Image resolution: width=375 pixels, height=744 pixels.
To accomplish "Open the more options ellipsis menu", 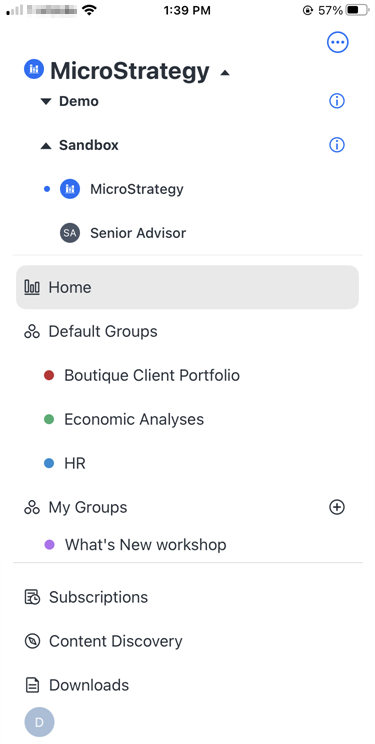I will point(338,43).
